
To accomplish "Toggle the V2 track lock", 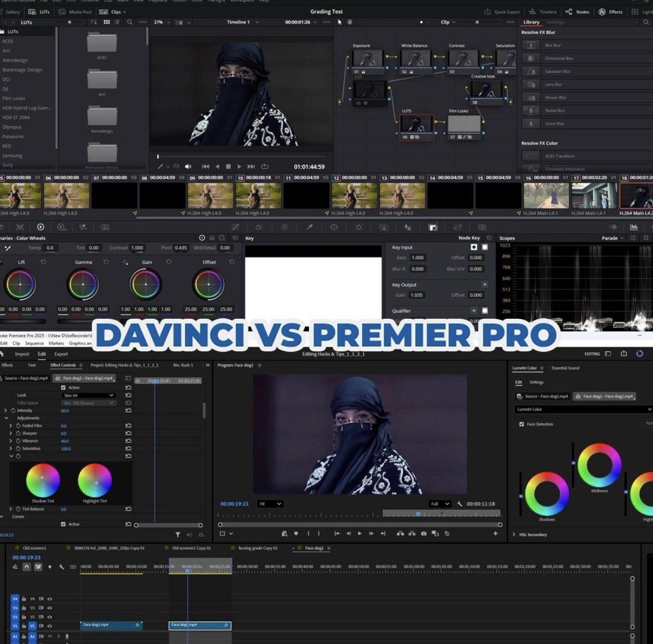I will (24, 617).
